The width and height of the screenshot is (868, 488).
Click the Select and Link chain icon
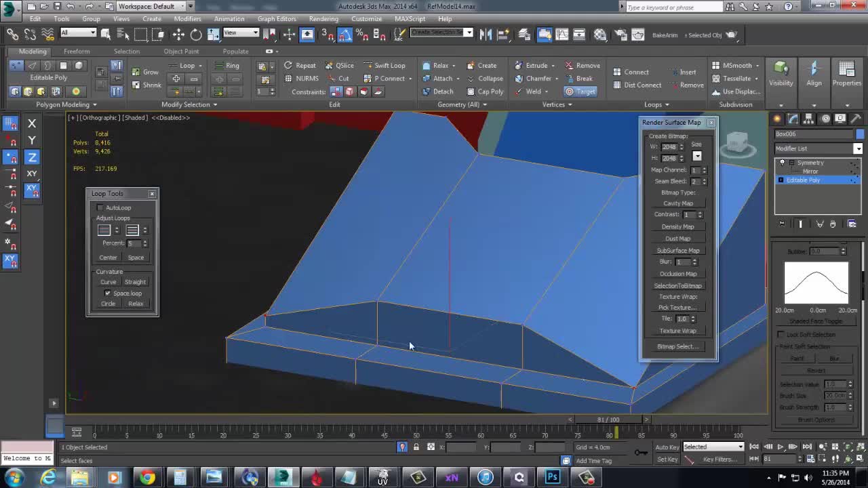click(x=12, y=35)
